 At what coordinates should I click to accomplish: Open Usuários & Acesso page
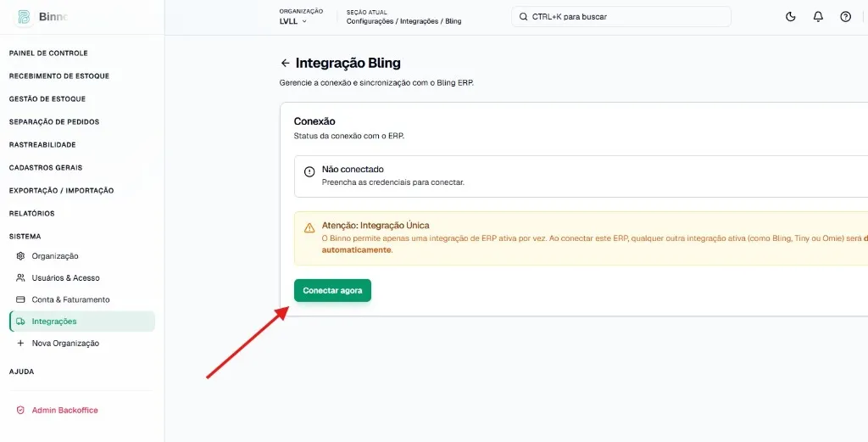pyautogui.click(x=65, y=278)
